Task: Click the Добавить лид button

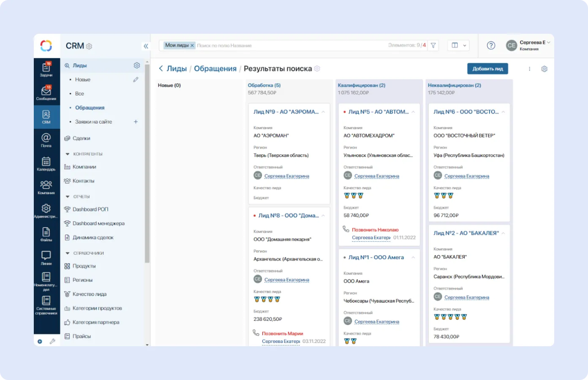Action: click(487, 68)
